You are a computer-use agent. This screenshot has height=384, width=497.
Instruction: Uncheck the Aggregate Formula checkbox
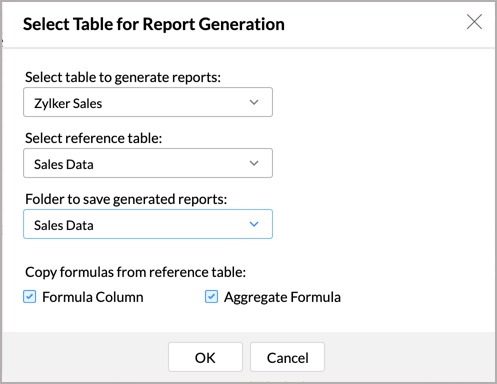point(211,296)
